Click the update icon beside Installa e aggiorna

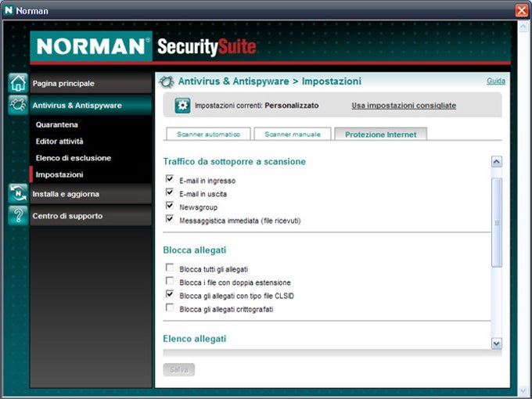[x=18, y=194]
